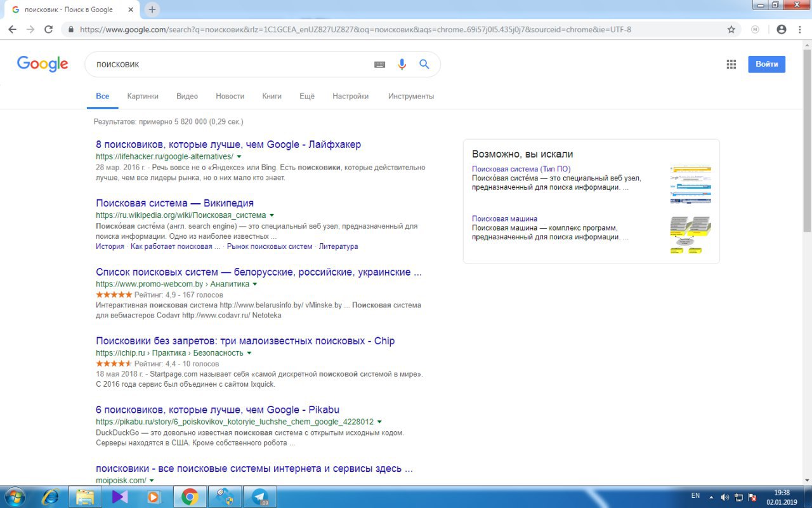Open Visual Studio from the taskbar
The image size is (812, 508).
(119, 497)
